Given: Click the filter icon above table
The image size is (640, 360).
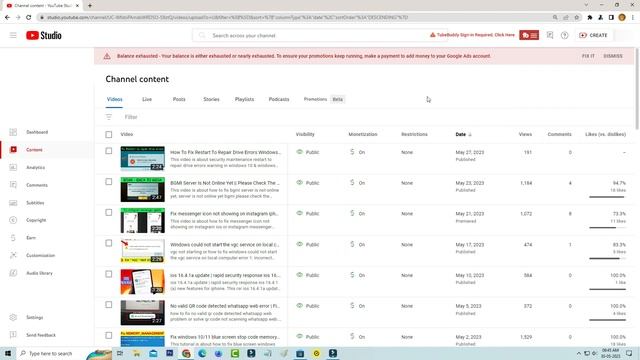Looking at the screenshot, I should point(109,117).
